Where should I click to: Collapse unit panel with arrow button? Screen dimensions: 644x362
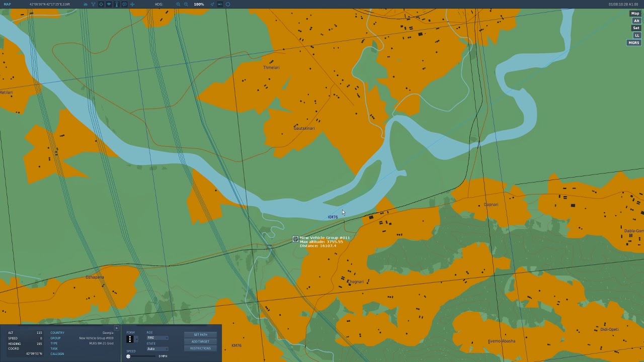[x=117, y=328]
